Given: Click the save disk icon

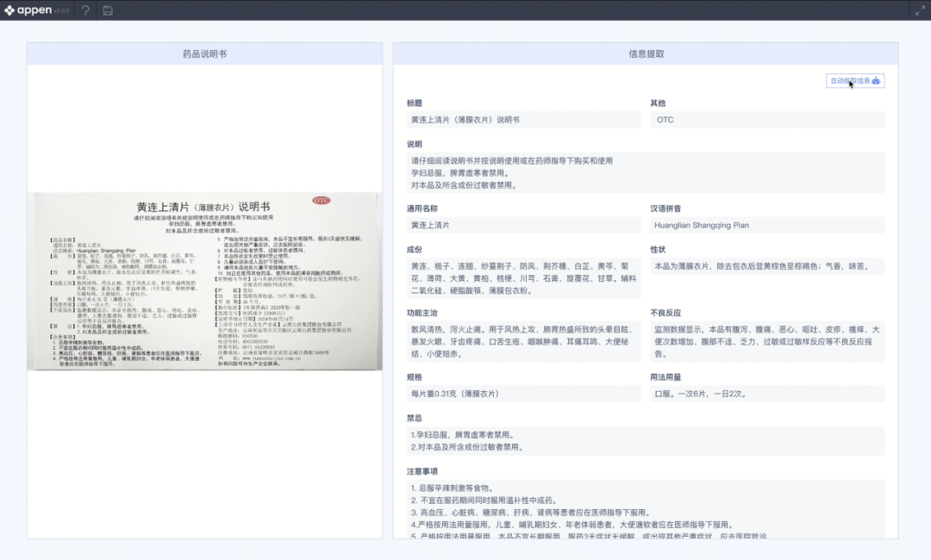Looking at the screenshot, I should (x=108, y=10).
